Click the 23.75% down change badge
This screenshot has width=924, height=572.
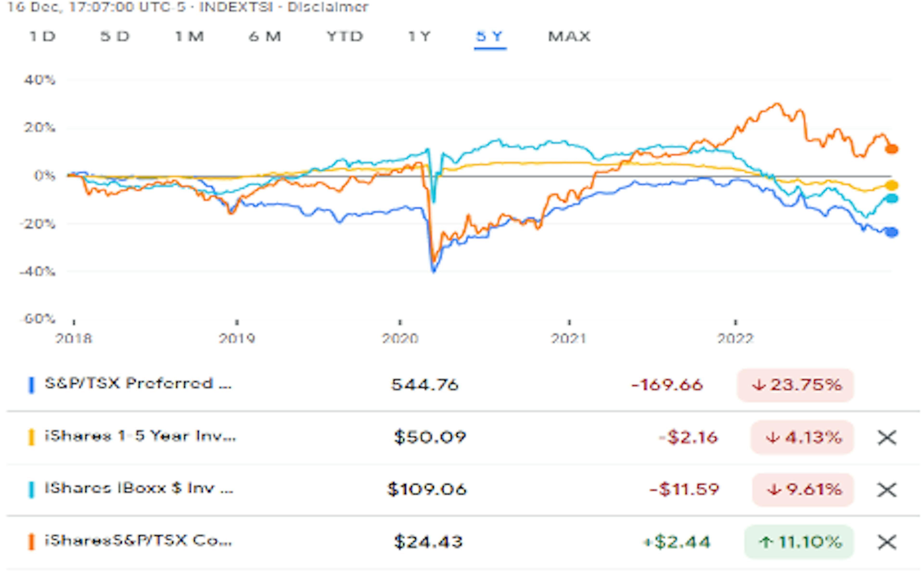(x=795, y=385)
